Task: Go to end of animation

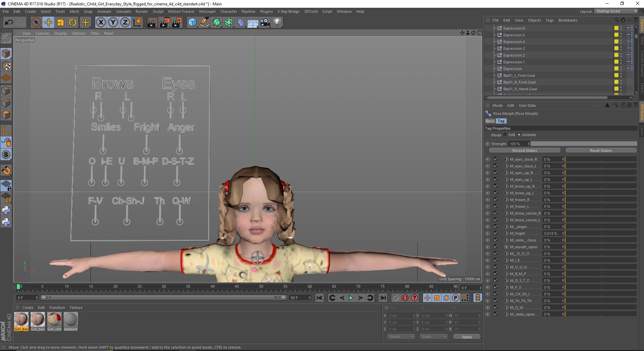Action: pyautogui.click(x=383, y=298)
